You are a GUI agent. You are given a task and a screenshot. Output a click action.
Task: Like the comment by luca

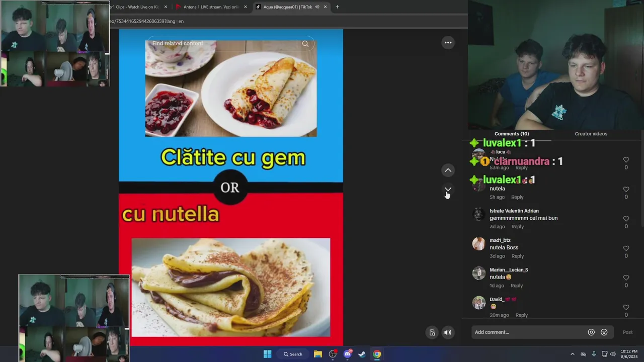pyautogui.click(x=626, y=160)
